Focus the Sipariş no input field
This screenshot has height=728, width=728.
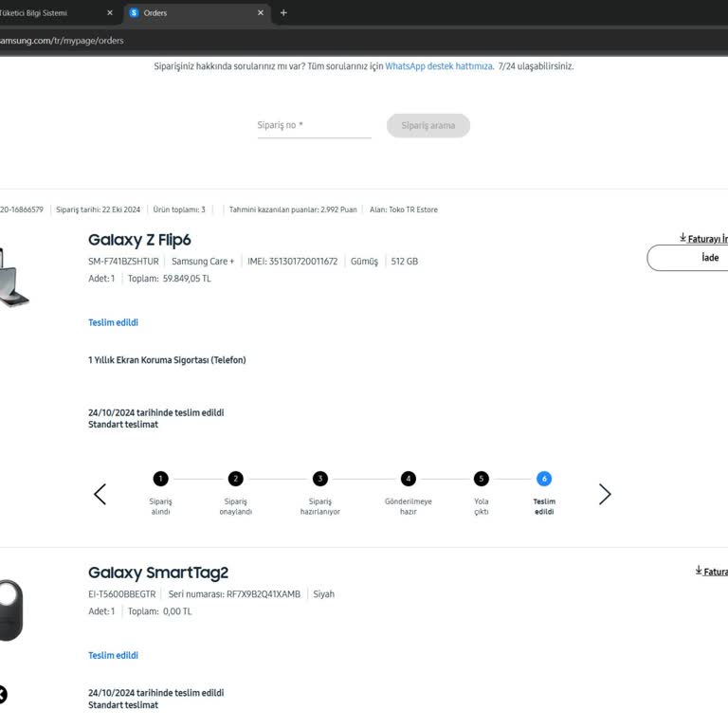[314, 126]
